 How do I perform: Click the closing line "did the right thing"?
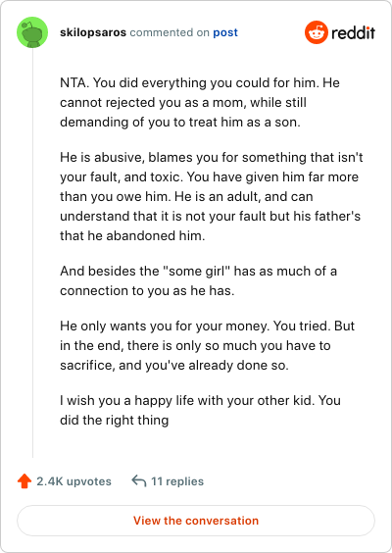(115, 420)
